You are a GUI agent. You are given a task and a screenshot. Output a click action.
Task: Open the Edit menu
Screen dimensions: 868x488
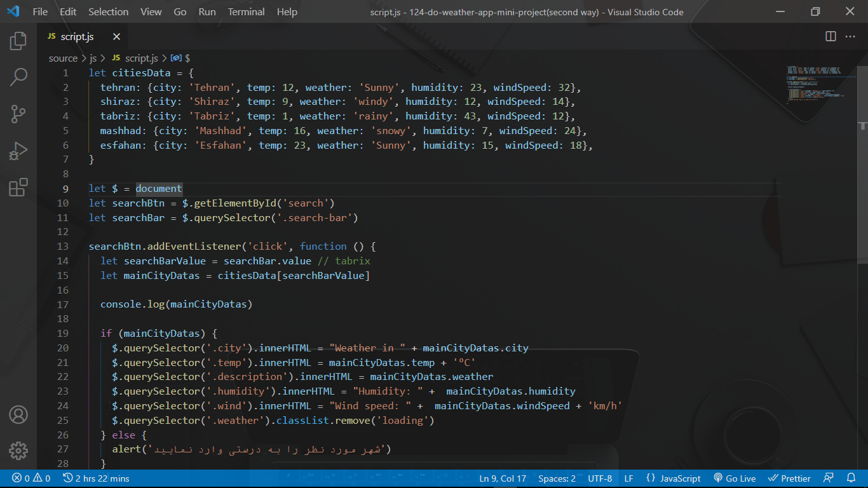pos(68,11)
